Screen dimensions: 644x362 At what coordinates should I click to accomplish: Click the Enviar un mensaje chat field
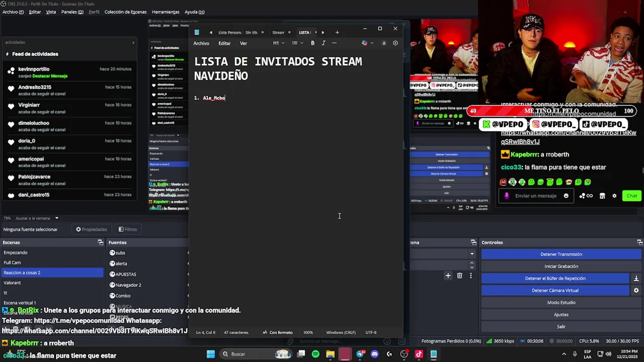pyautogui.click(x=536, y=196)
